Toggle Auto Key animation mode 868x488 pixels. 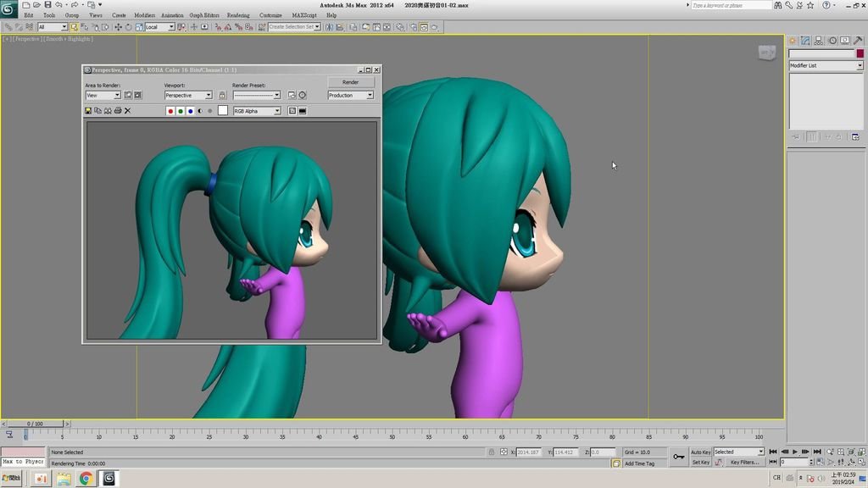click(700, 452)
